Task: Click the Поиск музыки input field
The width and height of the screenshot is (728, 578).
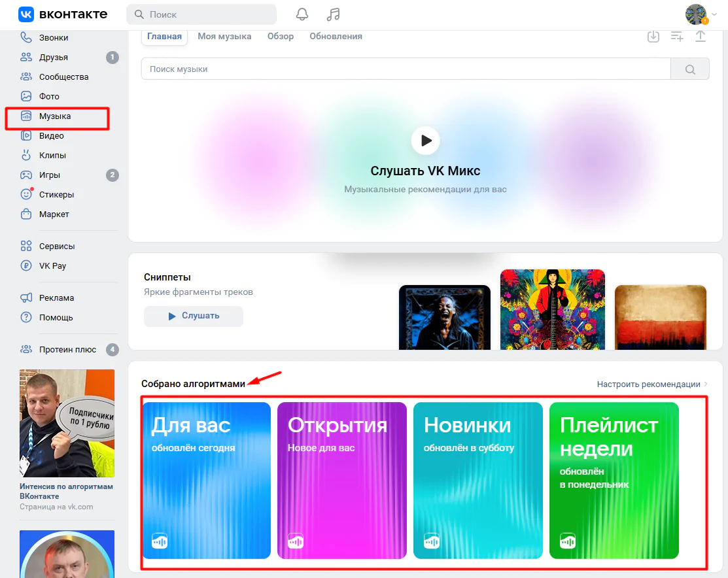Action: [x=406, y=69]
